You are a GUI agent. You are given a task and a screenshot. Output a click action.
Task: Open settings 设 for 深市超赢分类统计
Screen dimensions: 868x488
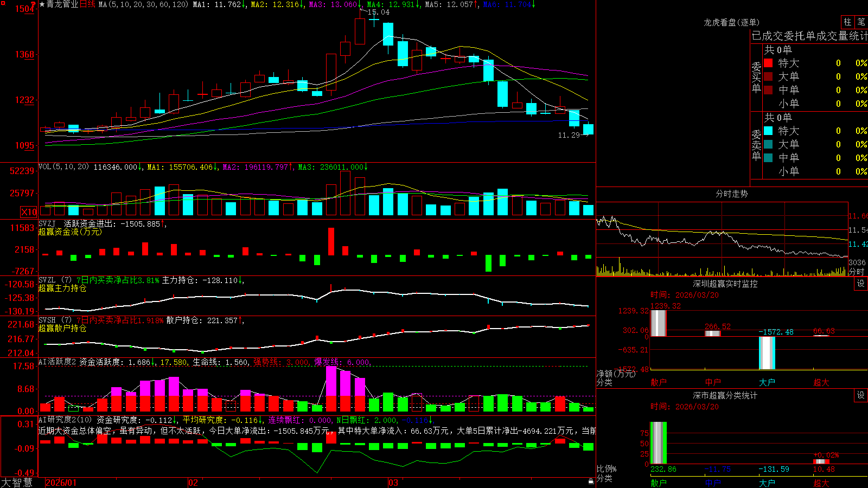tap(861, 395)
